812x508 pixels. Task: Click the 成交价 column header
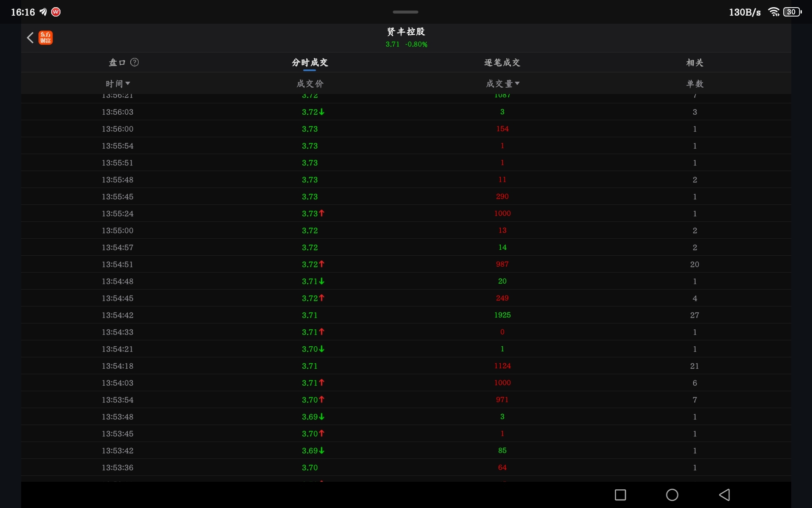pyautogui.click(x=310, y=83)
